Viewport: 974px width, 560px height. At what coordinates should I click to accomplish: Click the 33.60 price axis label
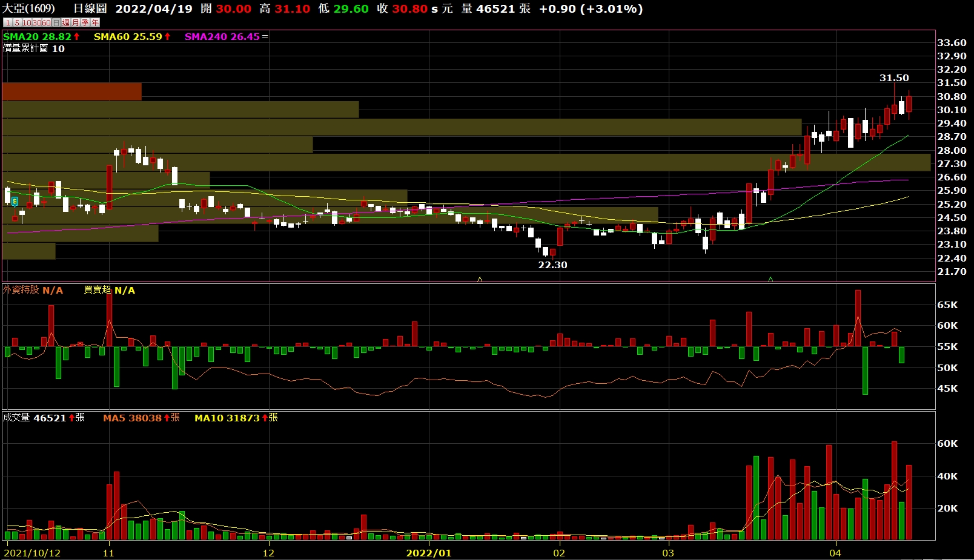(952, 42)
